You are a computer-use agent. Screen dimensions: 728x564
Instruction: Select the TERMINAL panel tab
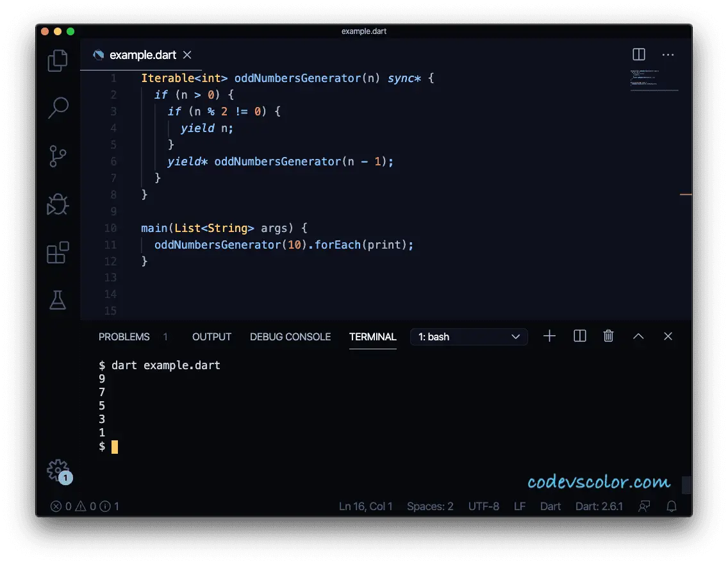[x=373, y=337]
